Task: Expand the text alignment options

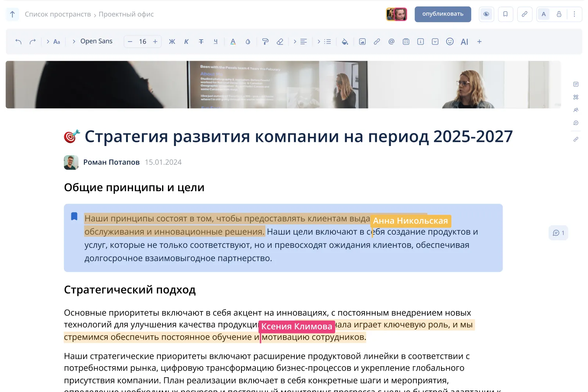Action: tap(300, 42)
